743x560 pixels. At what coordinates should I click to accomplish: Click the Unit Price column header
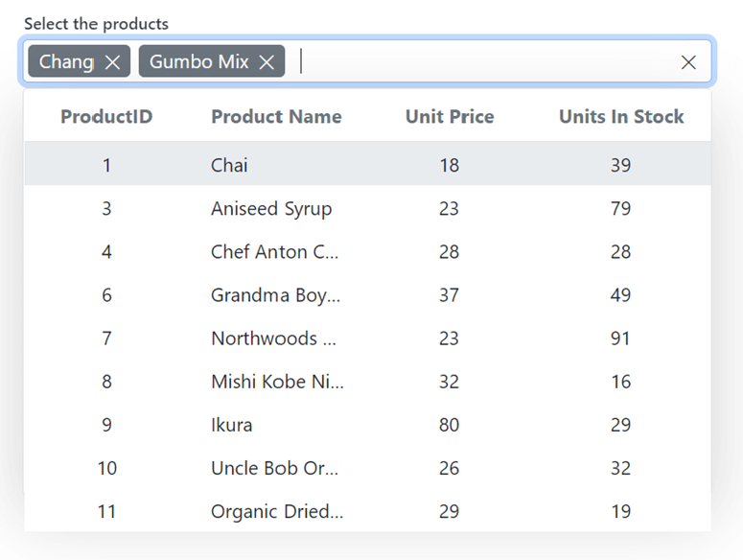point(450,117)
